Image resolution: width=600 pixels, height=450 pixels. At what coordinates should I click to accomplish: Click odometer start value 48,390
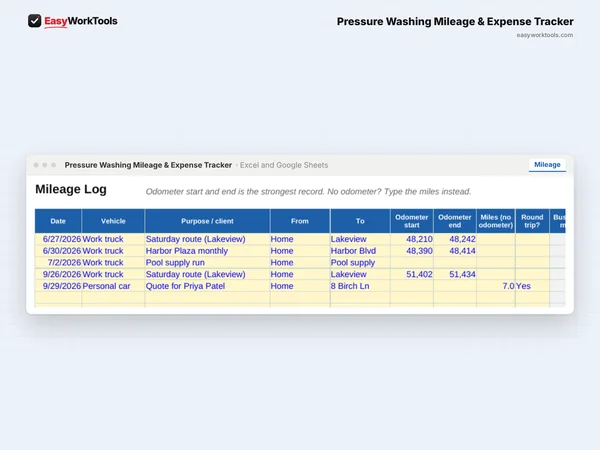tap(412, 251)
